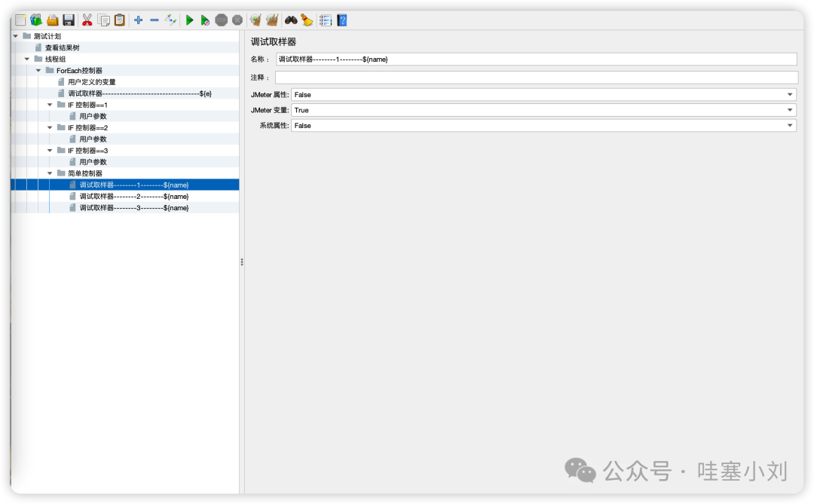The height and width of the screenshot is (504, 814).
Task: Start the test with no pauses
Action: click(205, 20)
